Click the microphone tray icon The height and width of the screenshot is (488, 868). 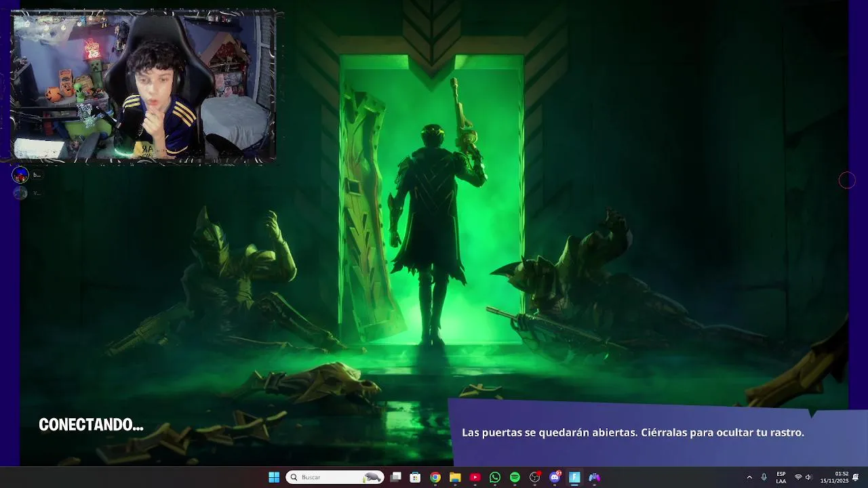pos(764,477)
